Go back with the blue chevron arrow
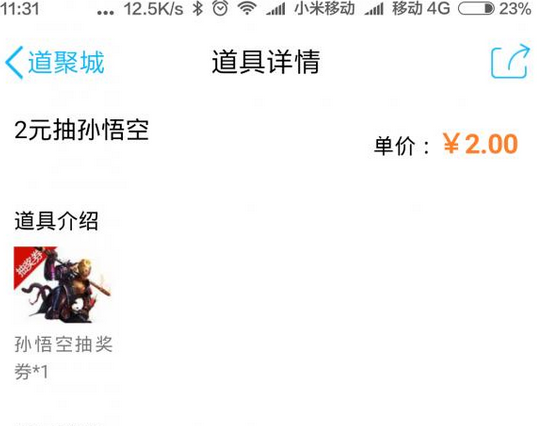Screen dimensions: 550x426 click(14, 62)
